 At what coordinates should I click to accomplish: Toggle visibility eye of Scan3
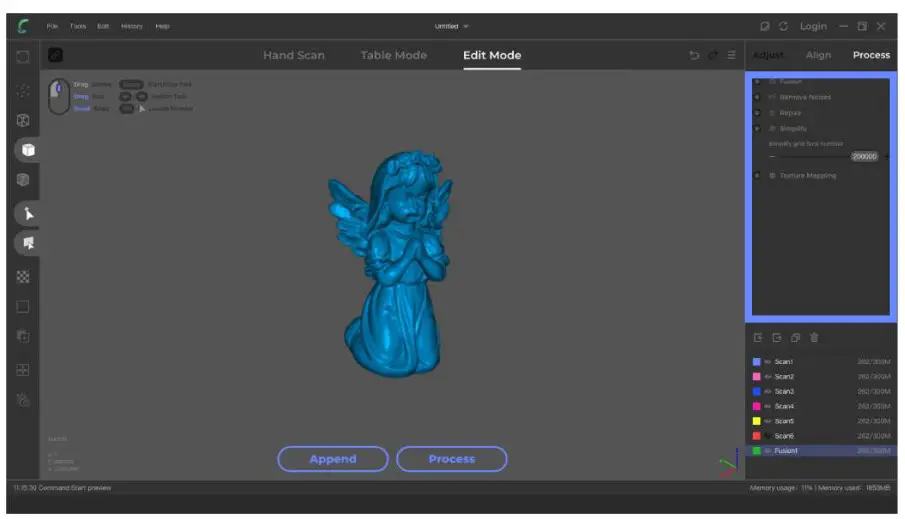click(768, 391)
